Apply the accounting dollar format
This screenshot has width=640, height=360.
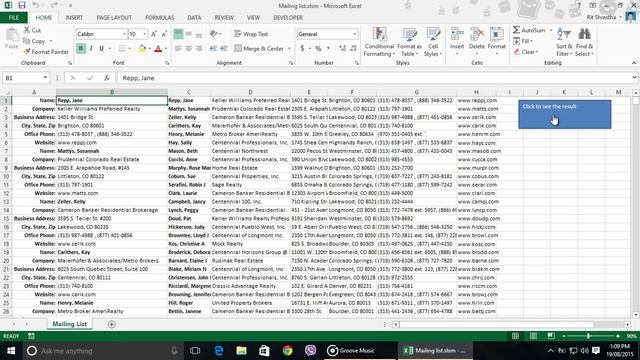click(x=302, y=49)
